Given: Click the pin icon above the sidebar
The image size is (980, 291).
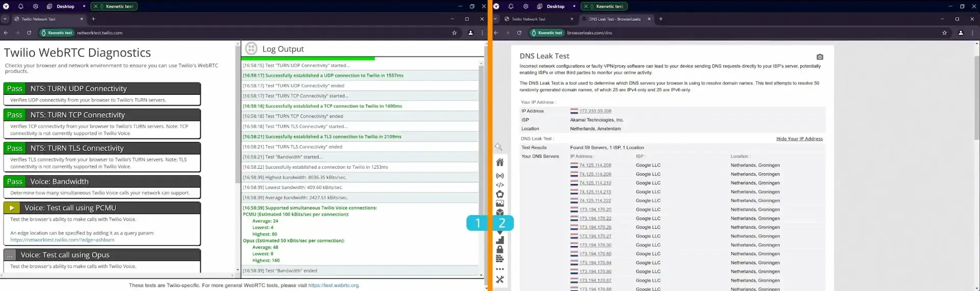Looking at the screenshot, I should click(499, 147).
